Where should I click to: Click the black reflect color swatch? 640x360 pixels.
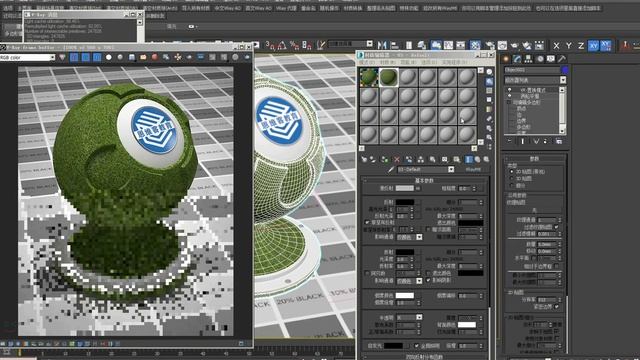404,202
